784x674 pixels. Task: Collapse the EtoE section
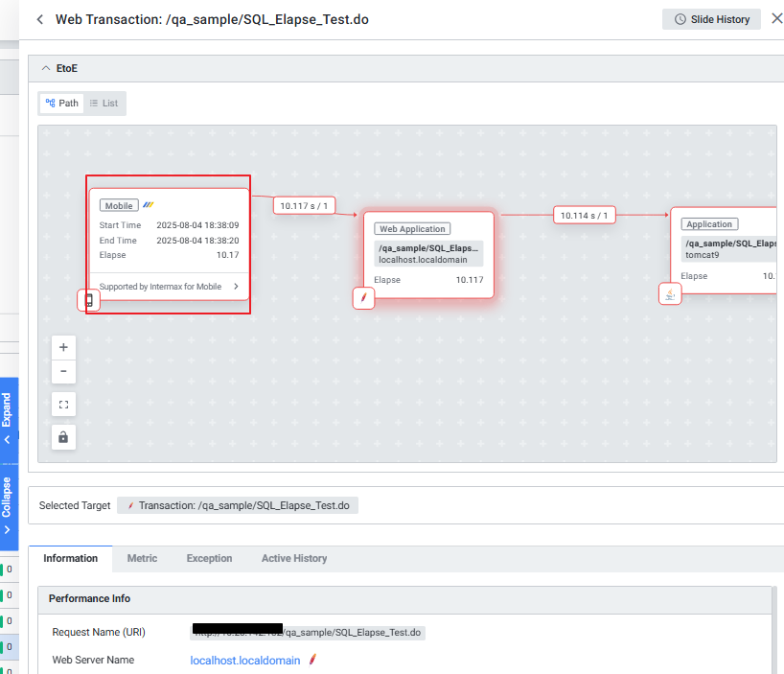46,69
